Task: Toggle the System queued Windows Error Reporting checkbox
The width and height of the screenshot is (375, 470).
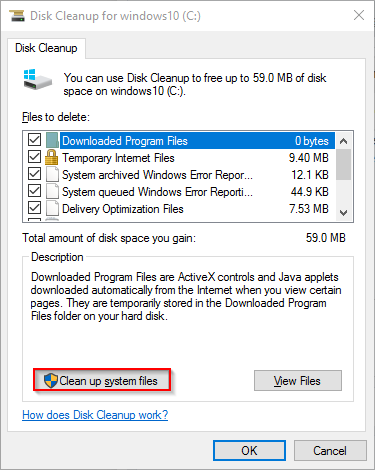Action: coord(34,191)
